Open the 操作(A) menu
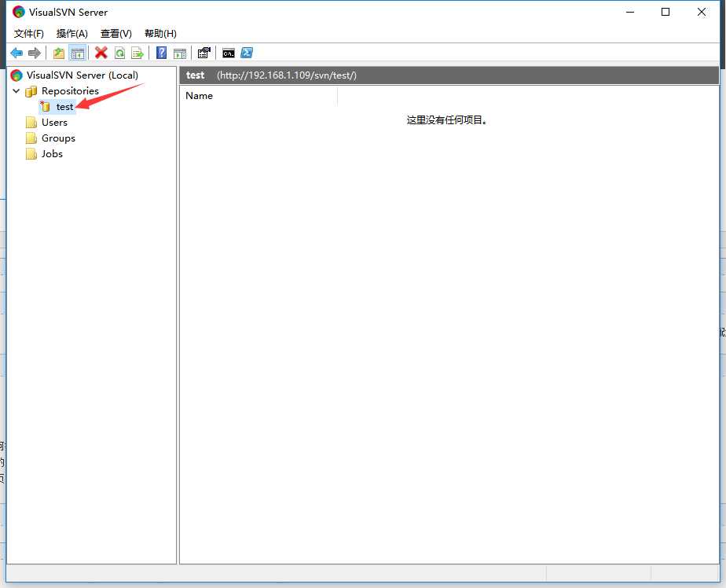Screen dimensions: 726x588 tap(71, 33)
